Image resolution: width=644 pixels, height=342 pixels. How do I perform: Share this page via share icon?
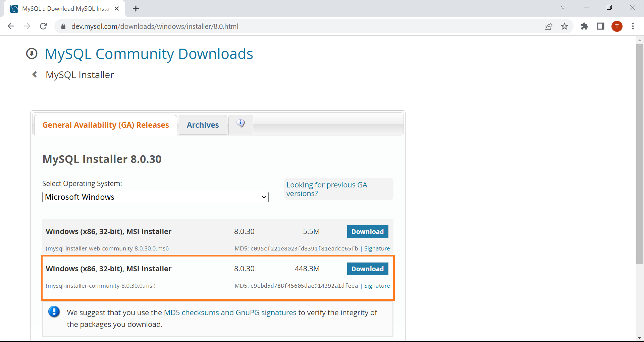tap(548, 26)
